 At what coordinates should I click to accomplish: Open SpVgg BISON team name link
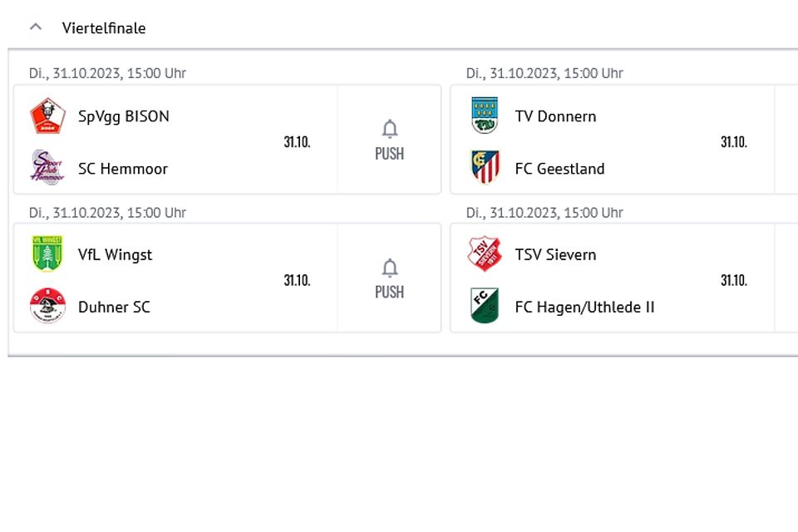click(124, 116)
